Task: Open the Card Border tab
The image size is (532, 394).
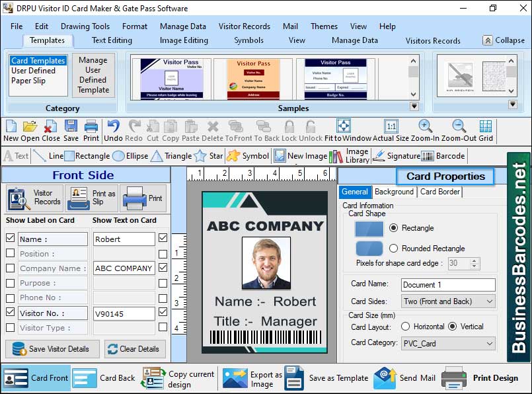Action: tap(440, 192)
